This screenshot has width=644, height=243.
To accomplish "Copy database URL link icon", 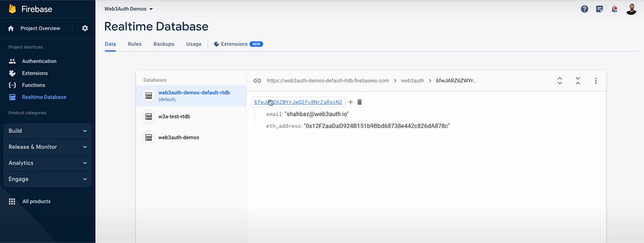I will pos(257,81).
